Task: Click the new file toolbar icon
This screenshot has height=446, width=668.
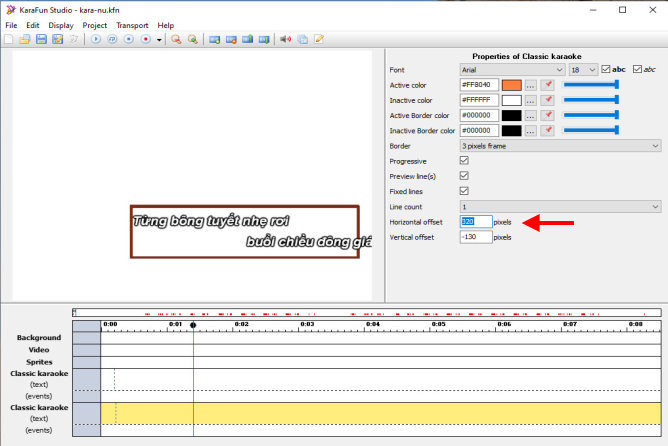Action: (9, 39)
